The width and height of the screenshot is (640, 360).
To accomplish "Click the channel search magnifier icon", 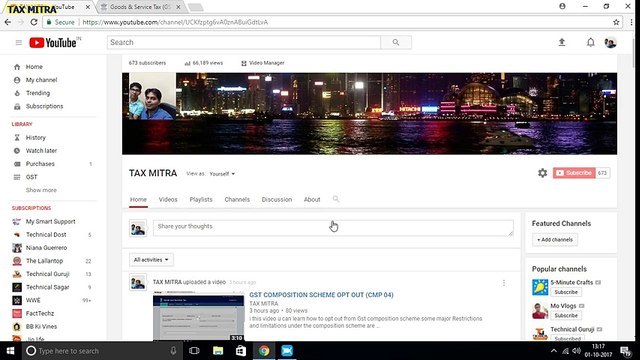I will (x=336, y=199).
